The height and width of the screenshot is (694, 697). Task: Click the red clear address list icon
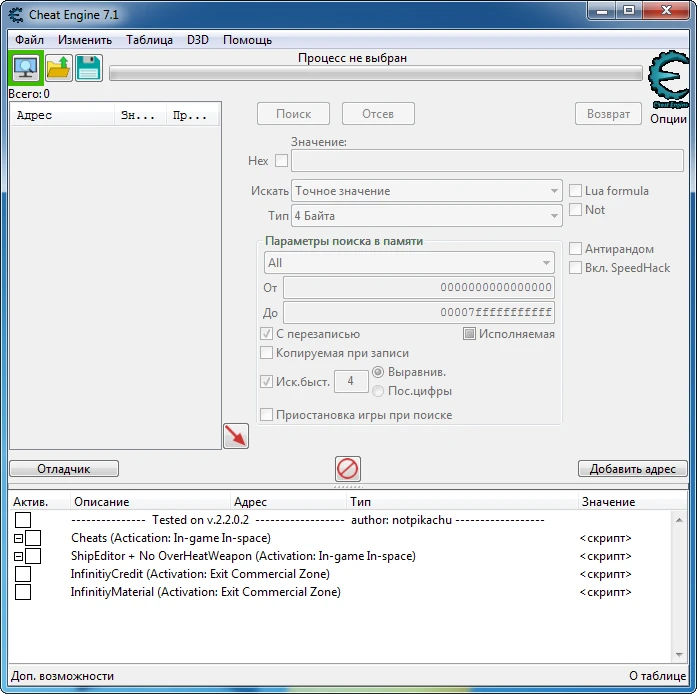[x=348, y=469]
